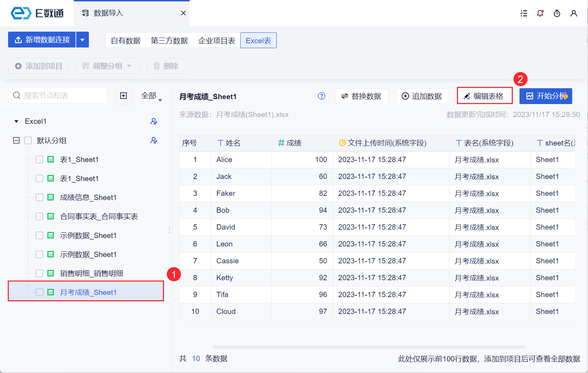Select 合同事实表_合同事实表 in the tree
Viewport: 588px width, 373px height.
point(99,217)
